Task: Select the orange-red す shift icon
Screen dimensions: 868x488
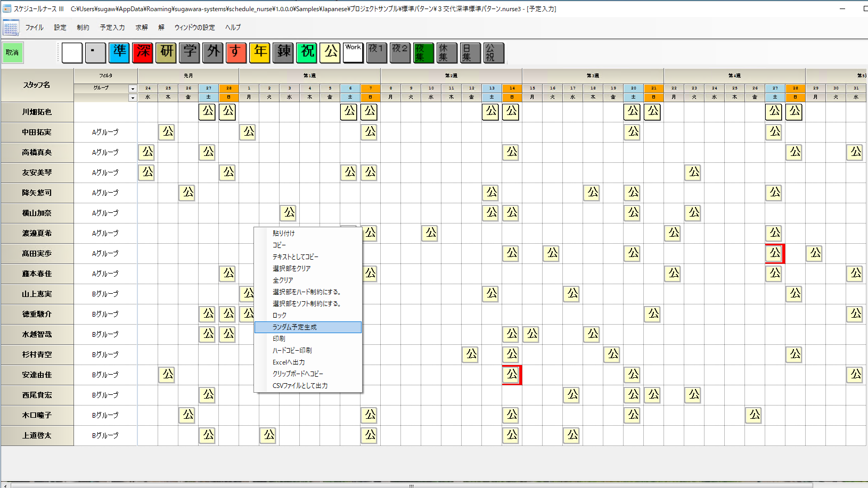Action: pyautogui.click(x=236, y=53)
